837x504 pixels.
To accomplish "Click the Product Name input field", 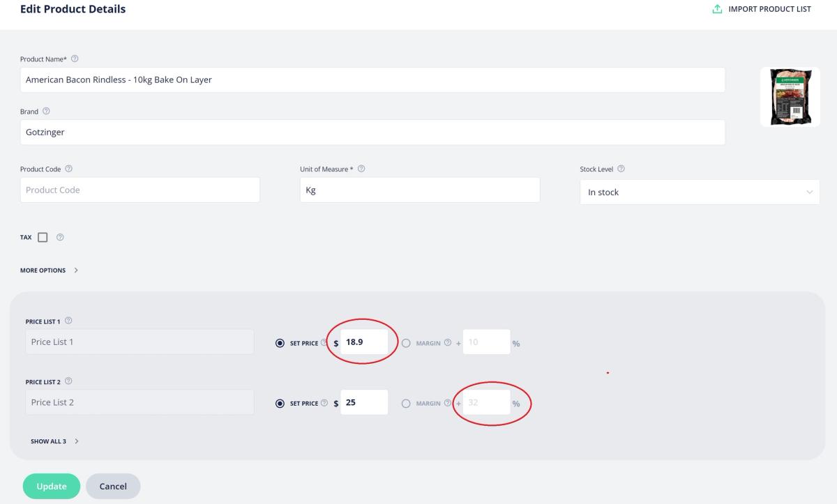I will (372, 79).
